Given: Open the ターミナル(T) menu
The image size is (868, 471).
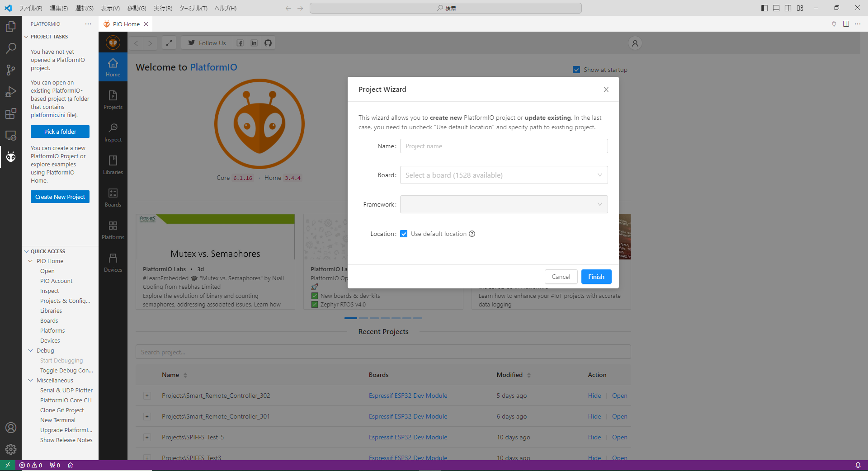Looking at the screenshot, I should [193, 8].
